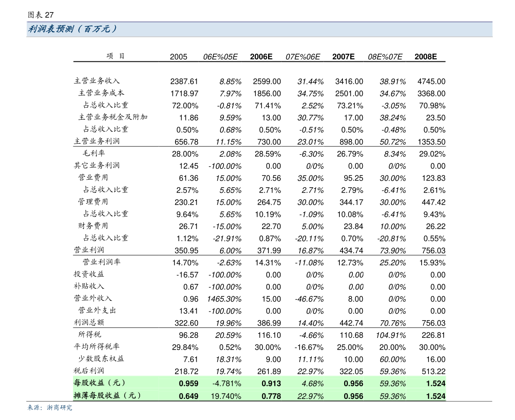
Task: Click the 0.959 value cell
Action: point(189,384)
